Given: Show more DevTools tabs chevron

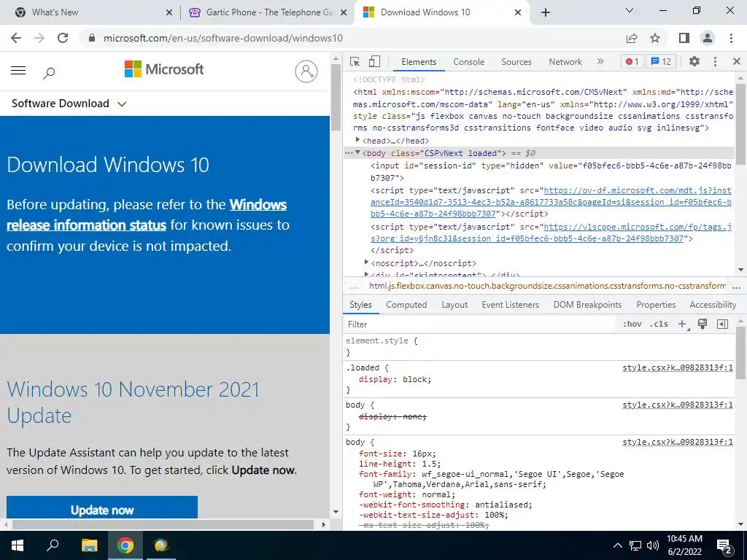Looking at the screenshot, I should pyautogui.click(x=600, y=61).
